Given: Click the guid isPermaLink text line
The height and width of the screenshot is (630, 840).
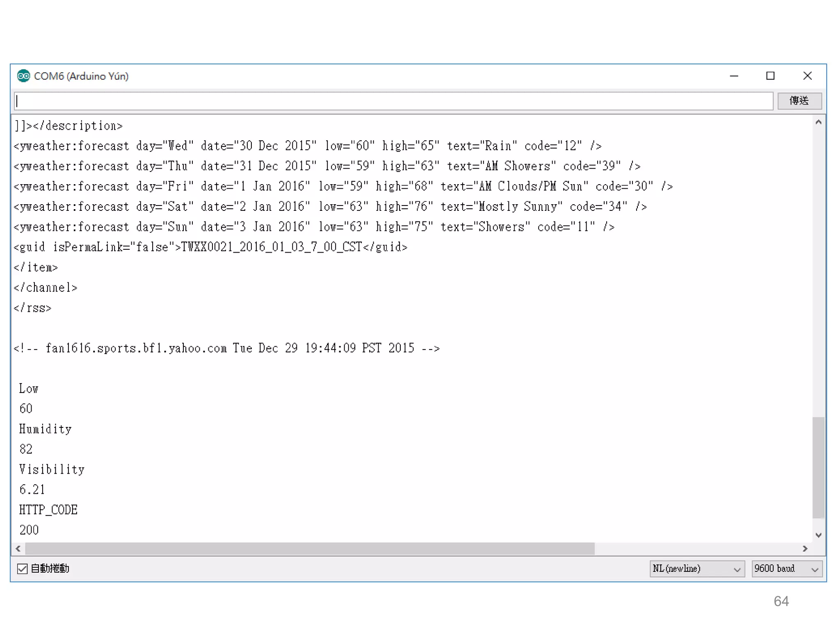Looking at the screenshot, I should (210, 247).
